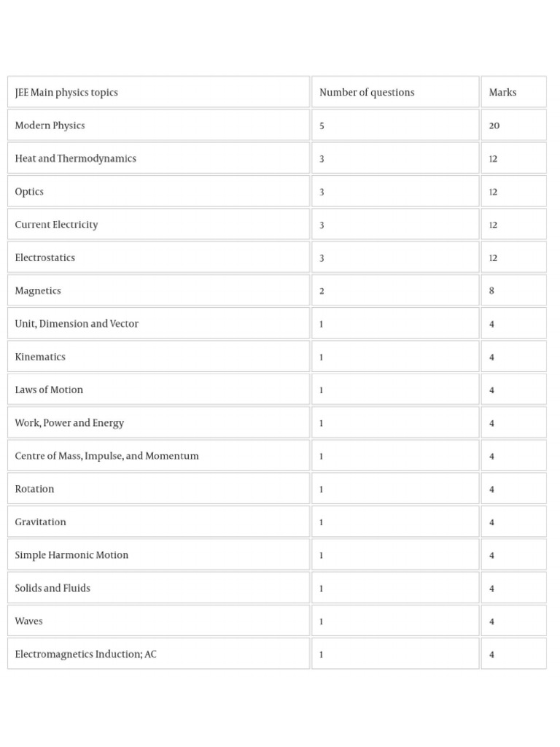Screen dimensions: 560x747
Task: Select the 'Optics' topic cell
Action: tap(158, 191)
